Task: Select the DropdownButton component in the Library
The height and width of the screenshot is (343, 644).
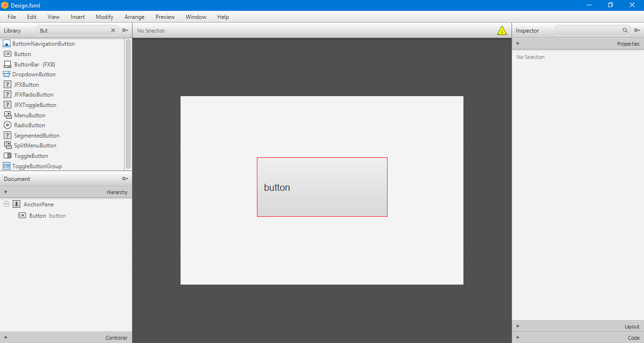Action: (x=34, y=74)
